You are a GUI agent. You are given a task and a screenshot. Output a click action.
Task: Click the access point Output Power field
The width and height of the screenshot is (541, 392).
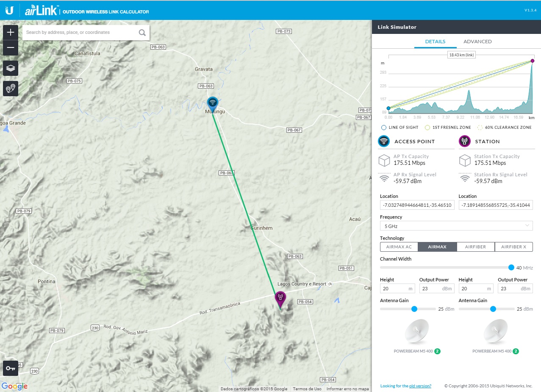437,289
